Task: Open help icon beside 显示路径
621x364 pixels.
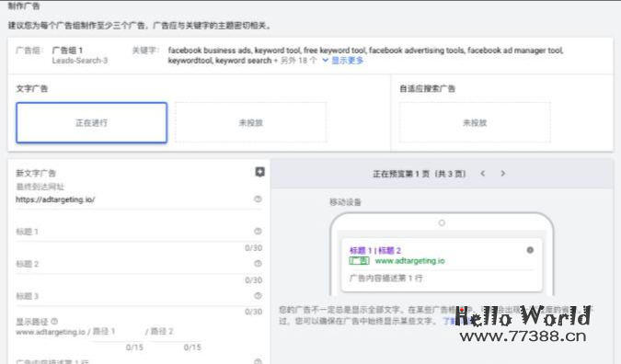Action: [54, 322]
